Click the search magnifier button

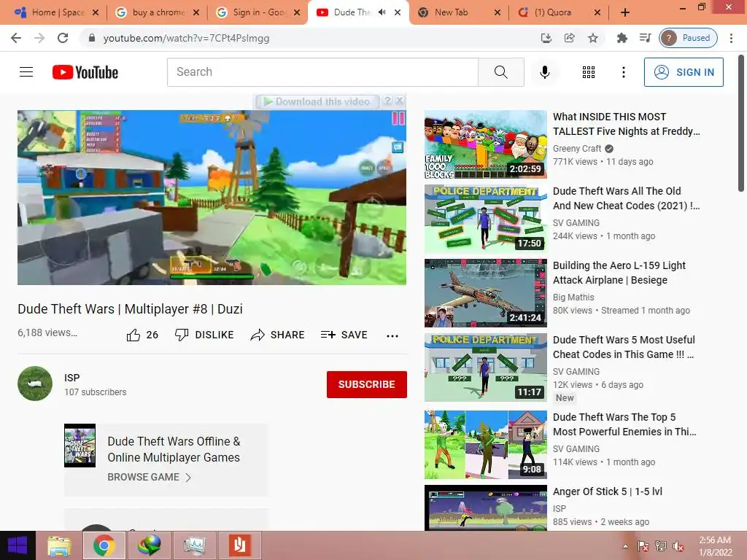point(500,72)
